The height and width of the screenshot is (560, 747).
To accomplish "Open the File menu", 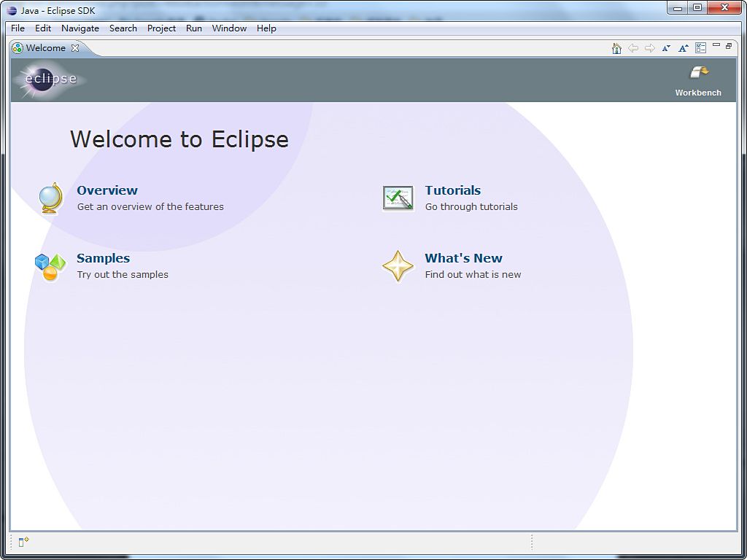I will coord(18,28).
